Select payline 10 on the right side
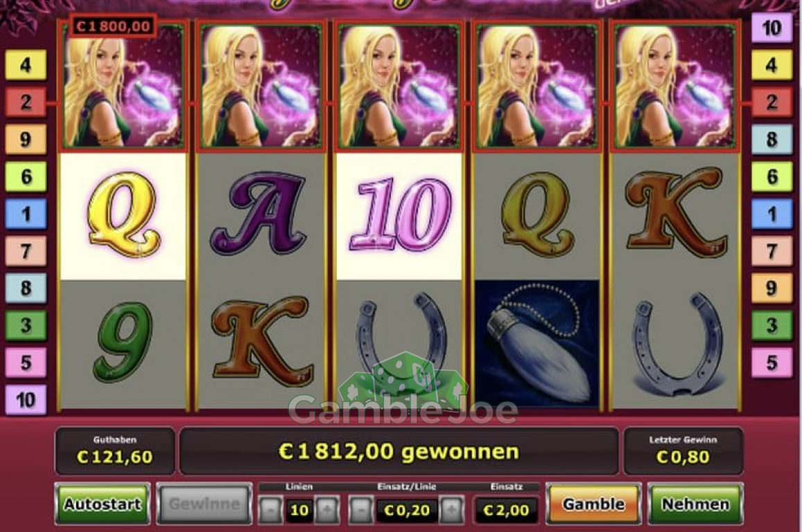The height and width of the screenshot is (532, 802). point(772,28)
